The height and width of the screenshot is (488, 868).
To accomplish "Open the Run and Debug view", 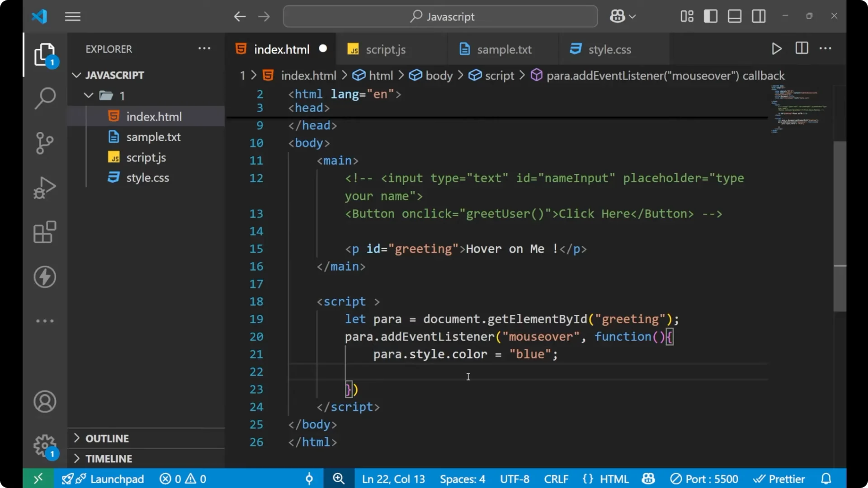I will 45,187.
